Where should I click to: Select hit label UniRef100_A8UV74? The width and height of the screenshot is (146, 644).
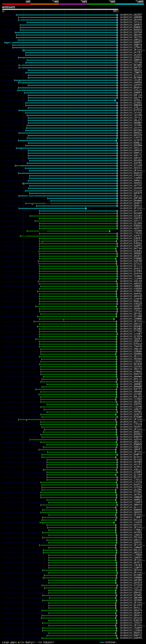tap(131, 610)
